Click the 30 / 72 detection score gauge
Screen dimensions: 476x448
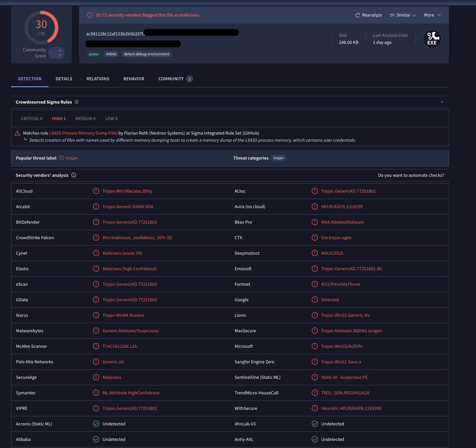pyautogui.click(x=41, y=28)
